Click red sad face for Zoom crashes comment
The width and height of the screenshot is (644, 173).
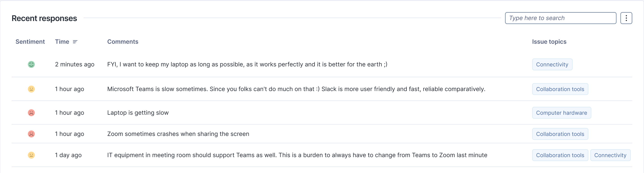31,134
